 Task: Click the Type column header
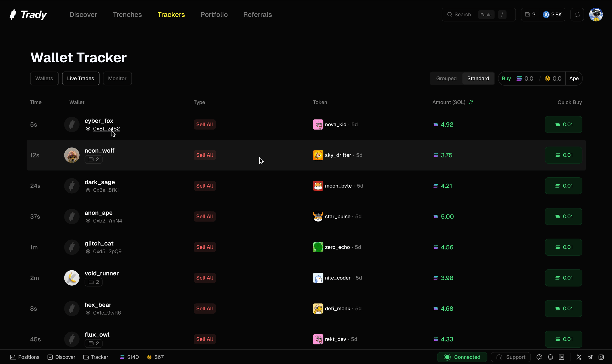pos(199,102)
